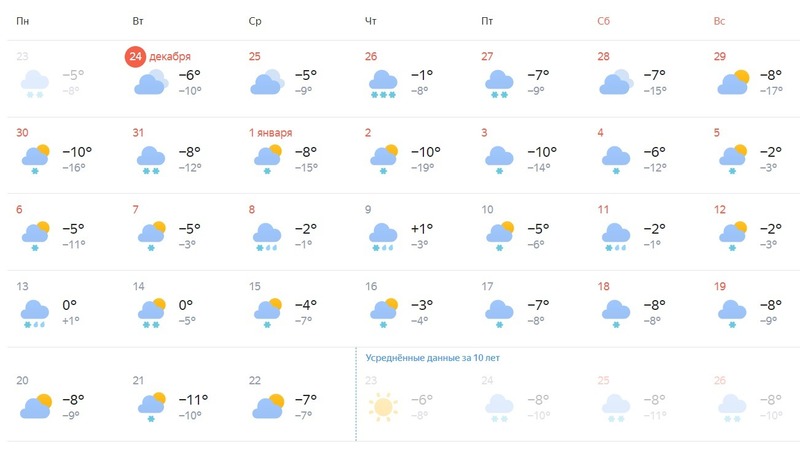
Task: Click the partly sunny icon on January 22
Action: [268, 406]
